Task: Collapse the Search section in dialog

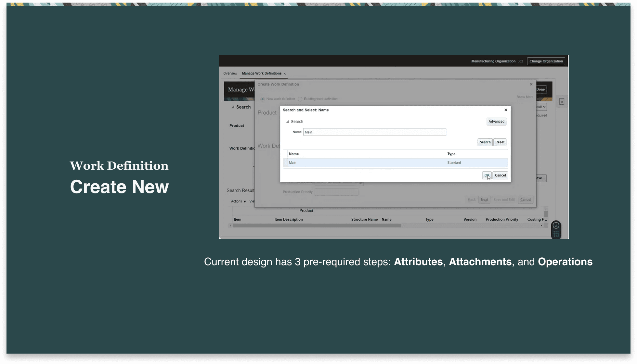Action: point(288,122)
